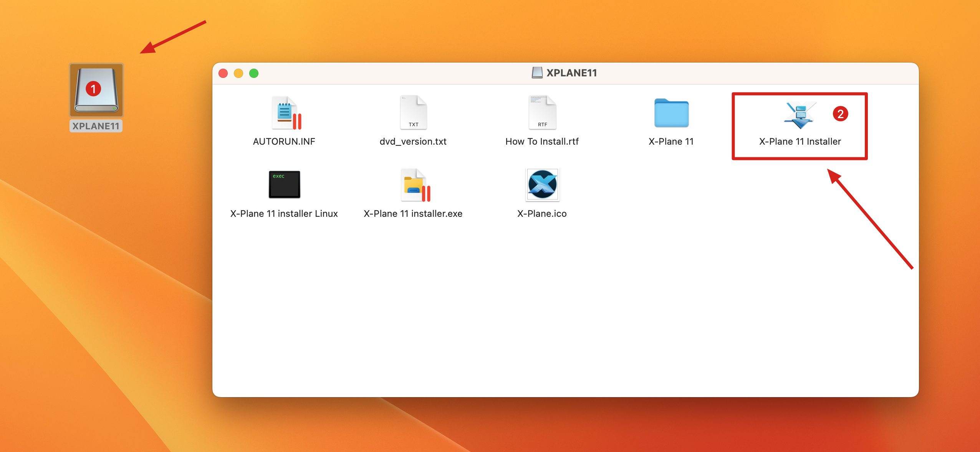Click the XPLANE11 desktop drive label

pyautogui.click(x=96, y=126)
